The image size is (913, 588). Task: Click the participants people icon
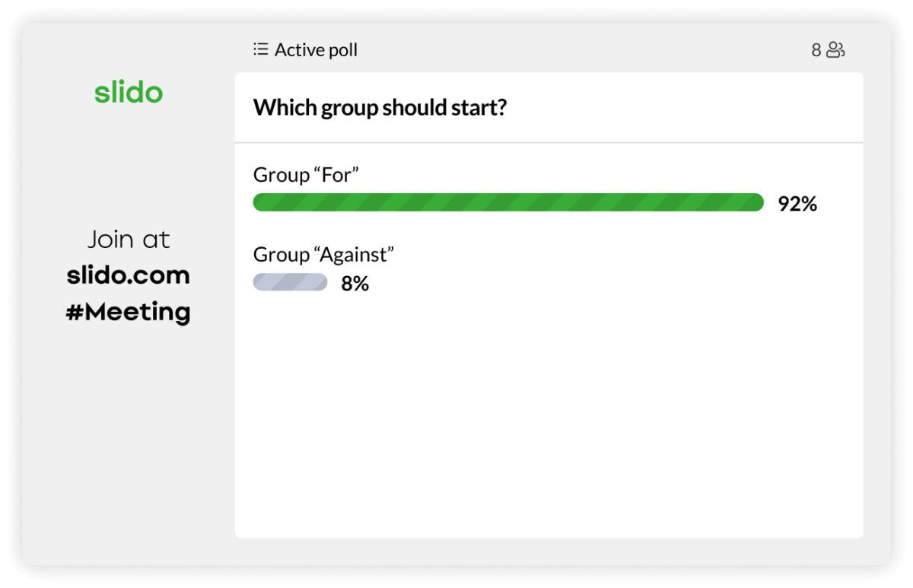(x=835, y=50)
